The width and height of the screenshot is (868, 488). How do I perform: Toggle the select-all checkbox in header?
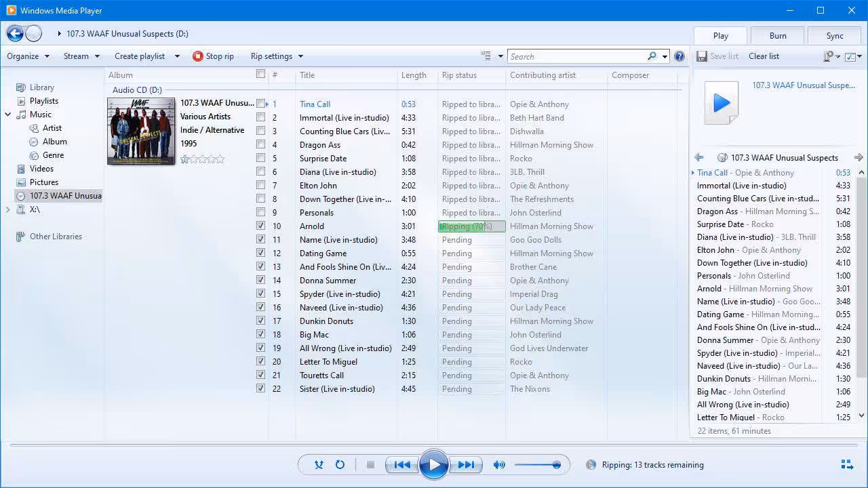(x=260, y=75)
